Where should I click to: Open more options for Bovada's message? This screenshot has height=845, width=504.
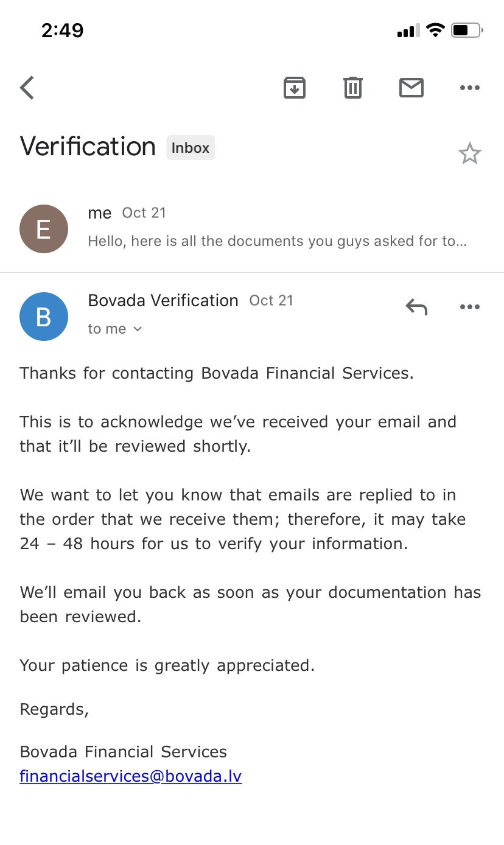tap(470, 307)
